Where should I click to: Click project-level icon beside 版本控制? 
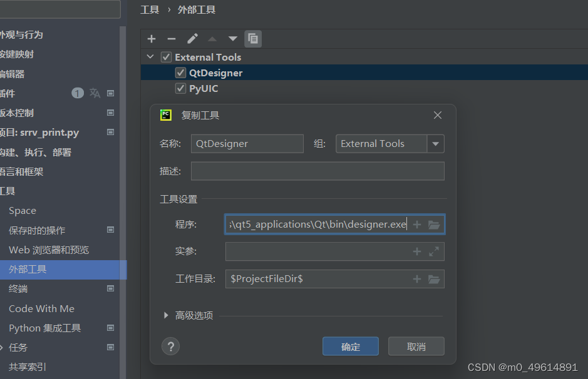111,113
